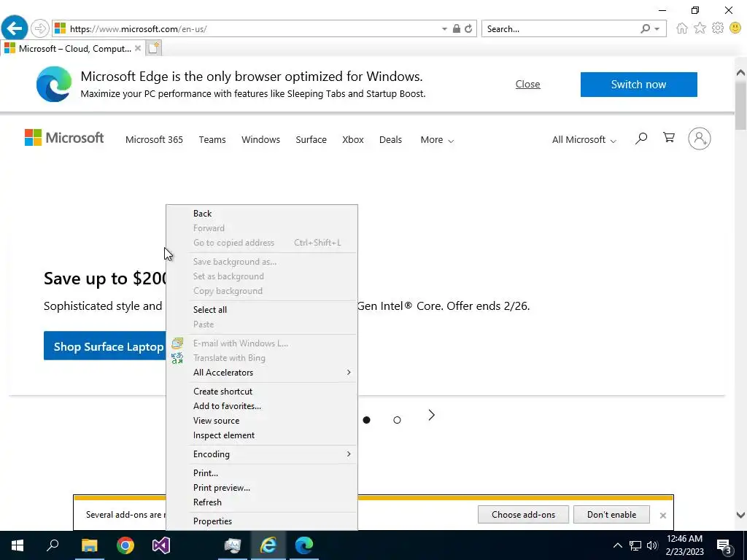Open the Microsoft 365 nav link

pyautogui.click(x=154, y=139)
